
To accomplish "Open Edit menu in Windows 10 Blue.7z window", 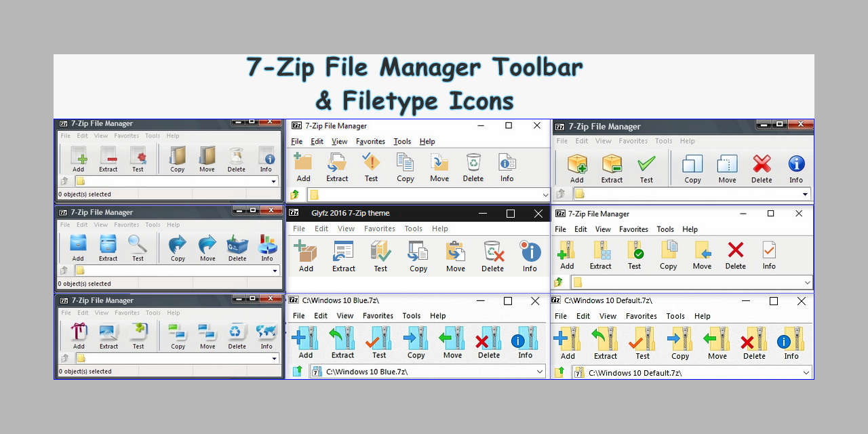I will pyautogui.click(x=321, y=315).
